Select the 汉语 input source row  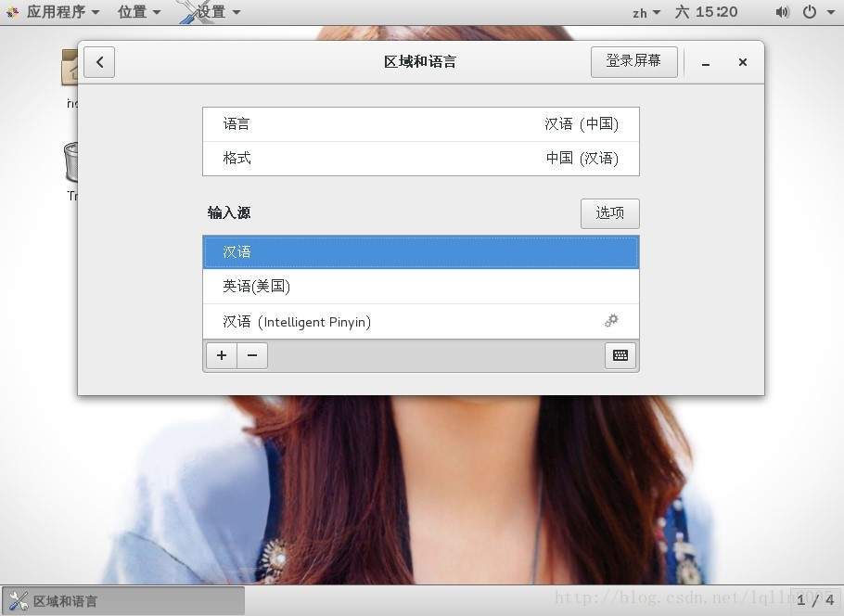pyautogui.click(x=421, y=252)
